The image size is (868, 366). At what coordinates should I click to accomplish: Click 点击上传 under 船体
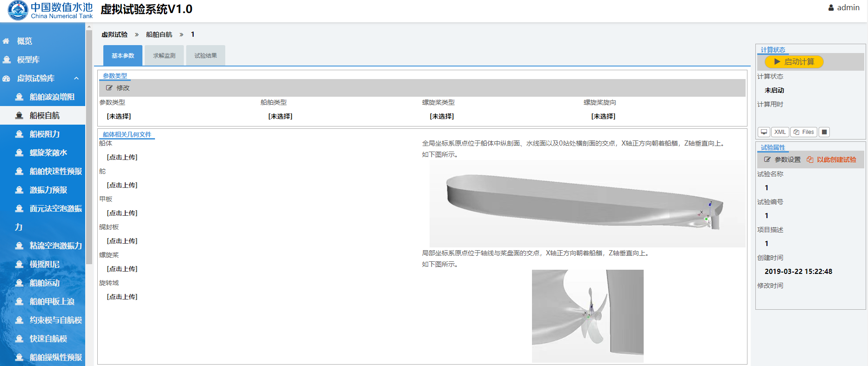(x=122, y=157)
